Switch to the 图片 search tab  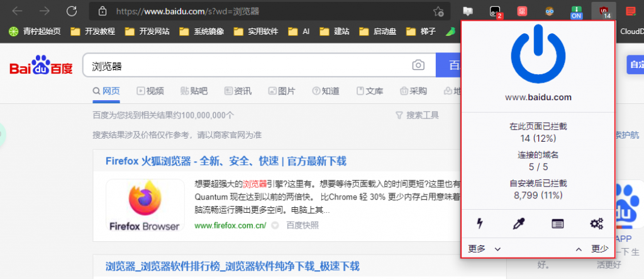click(x=281, y=91)
